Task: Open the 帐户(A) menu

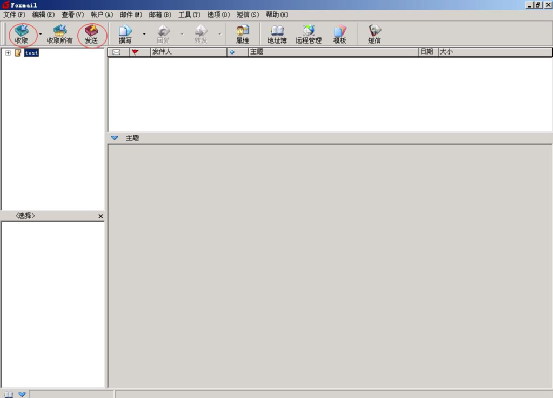Action: [102, 14]
